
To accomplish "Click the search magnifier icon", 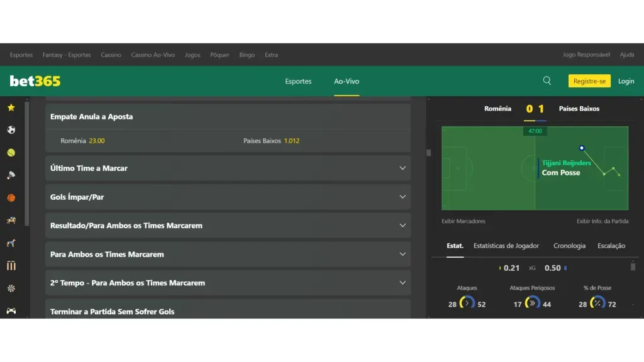I will tap(547, 81).
